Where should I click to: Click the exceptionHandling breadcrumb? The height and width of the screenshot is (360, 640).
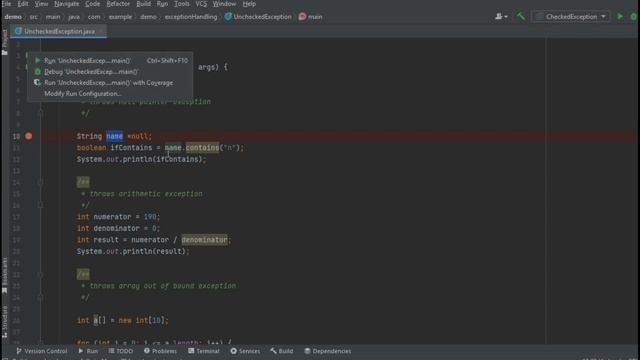point(191,17)
